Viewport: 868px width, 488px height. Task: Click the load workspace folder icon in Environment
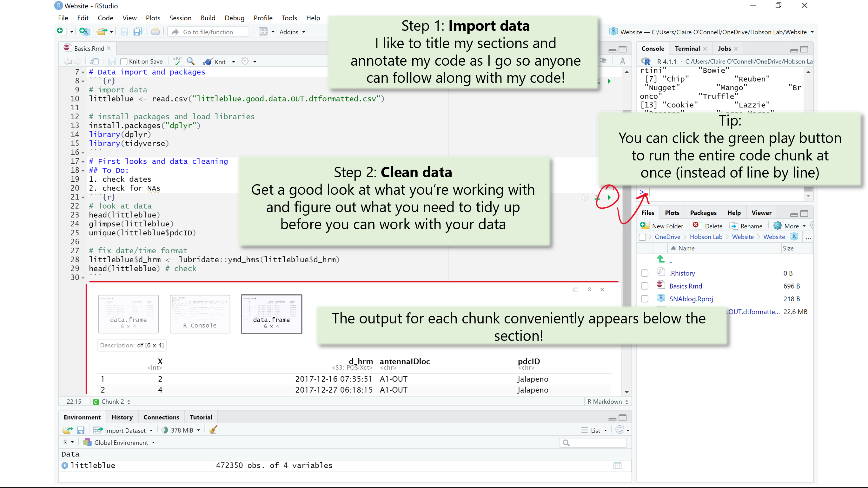67,430
